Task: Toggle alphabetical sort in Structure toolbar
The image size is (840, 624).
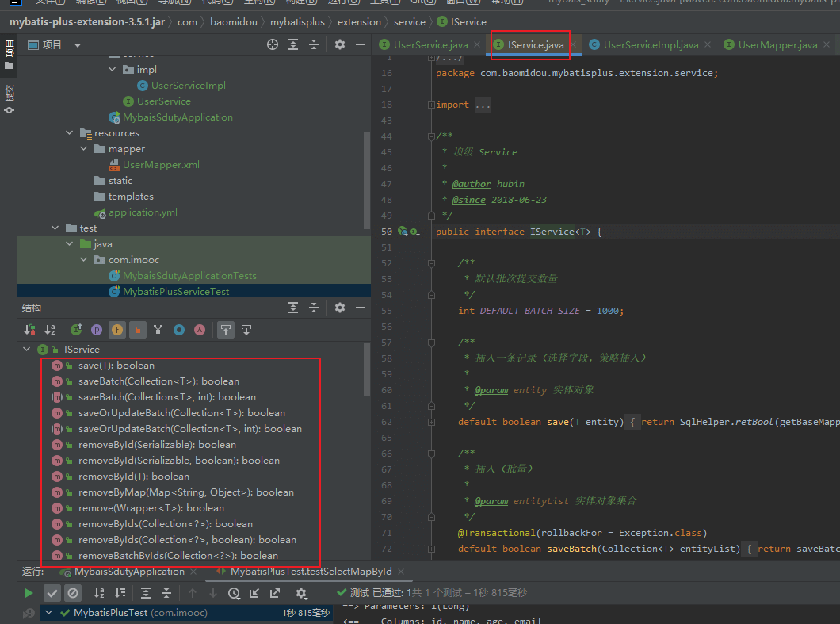Action: 50,330
